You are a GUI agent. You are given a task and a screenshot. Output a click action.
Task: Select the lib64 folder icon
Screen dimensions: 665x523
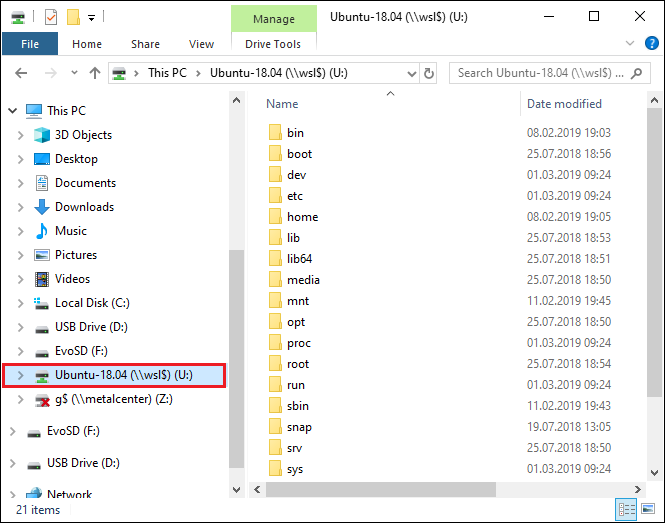pyautogui.click(x=275, y=258)
